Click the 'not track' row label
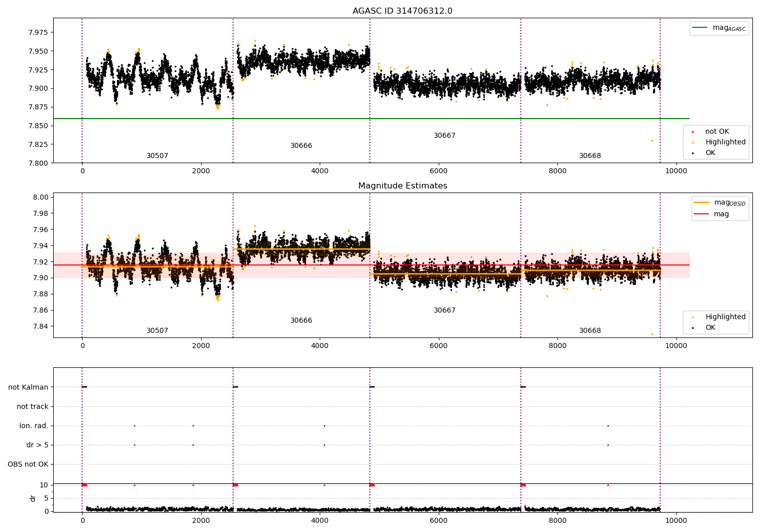760x532 pixels. point(32,407)
